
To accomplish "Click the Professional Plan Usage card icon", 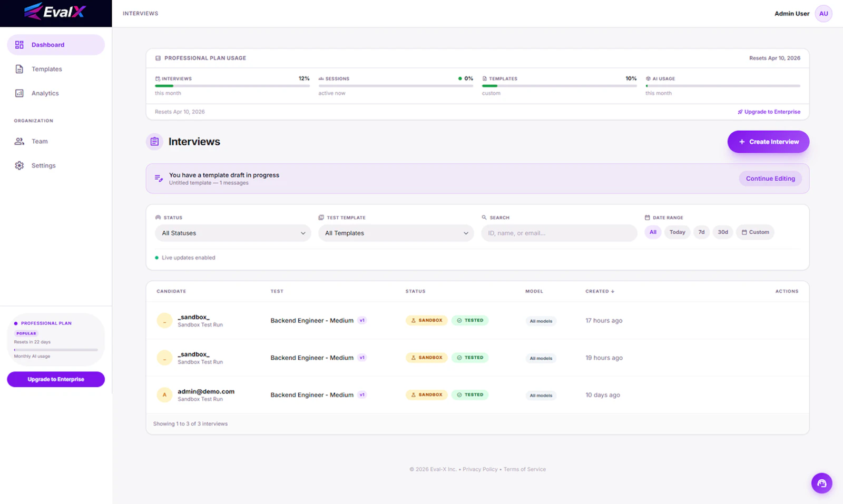I will 158,58.
